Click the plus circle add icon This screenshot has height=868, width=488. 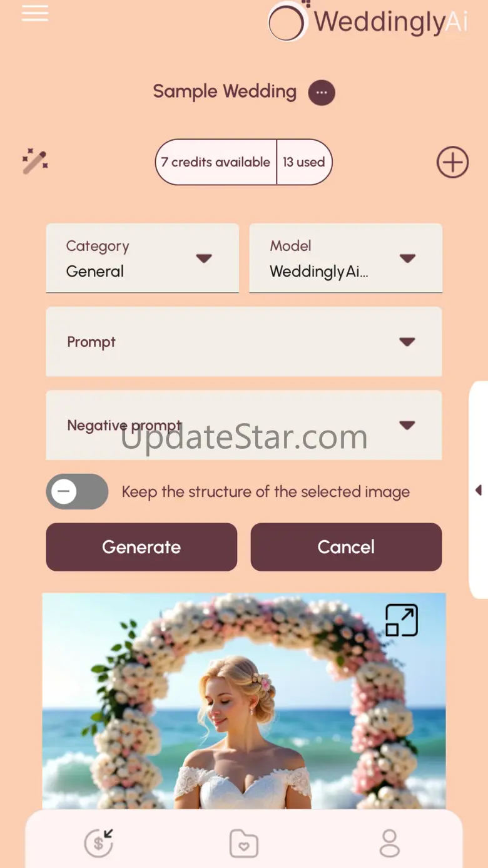[452, 163]
